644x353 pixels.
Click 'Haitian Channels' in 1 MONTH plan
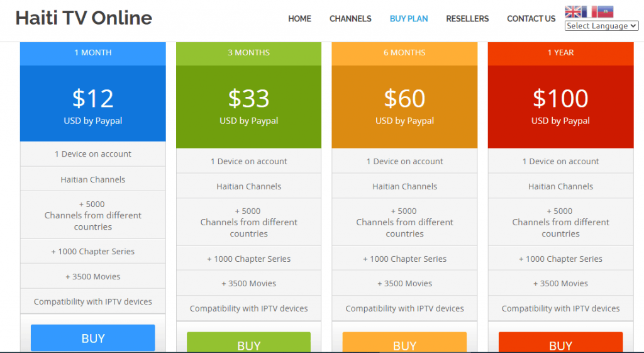(93, 179)
